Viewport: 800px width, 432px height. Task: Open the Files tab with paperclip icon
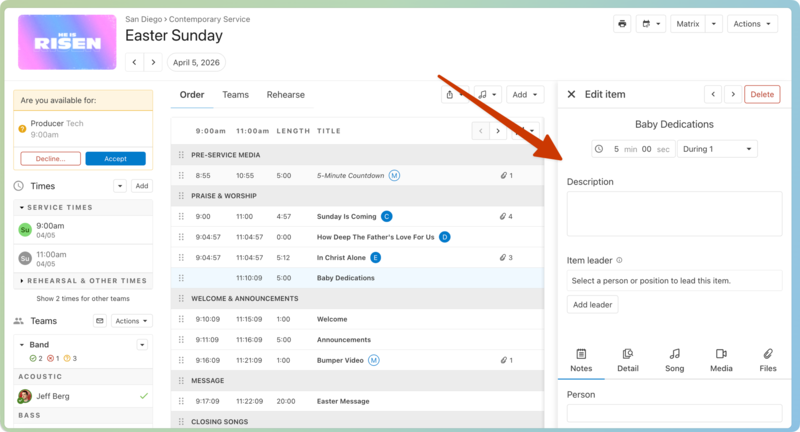point(767,360)
